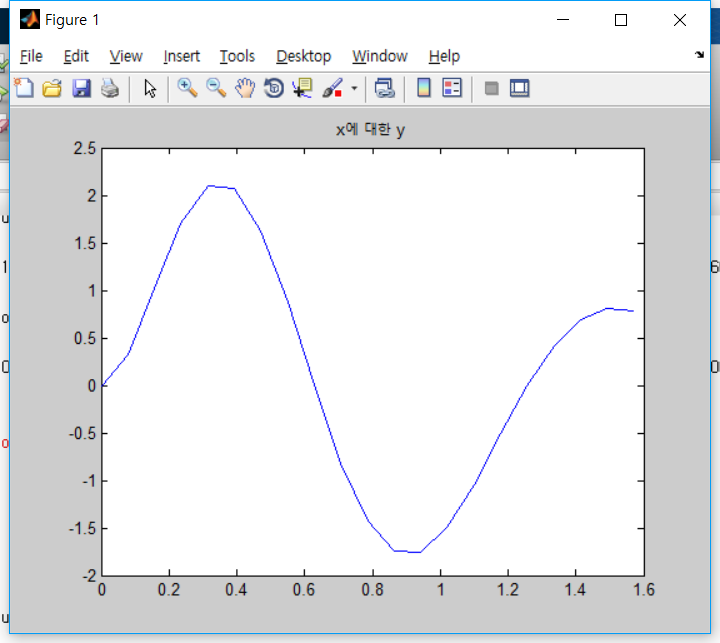Screen dimensions: 720x643
Task: Open the File menu
Action: pyautogui.click(x=31, y=56)
